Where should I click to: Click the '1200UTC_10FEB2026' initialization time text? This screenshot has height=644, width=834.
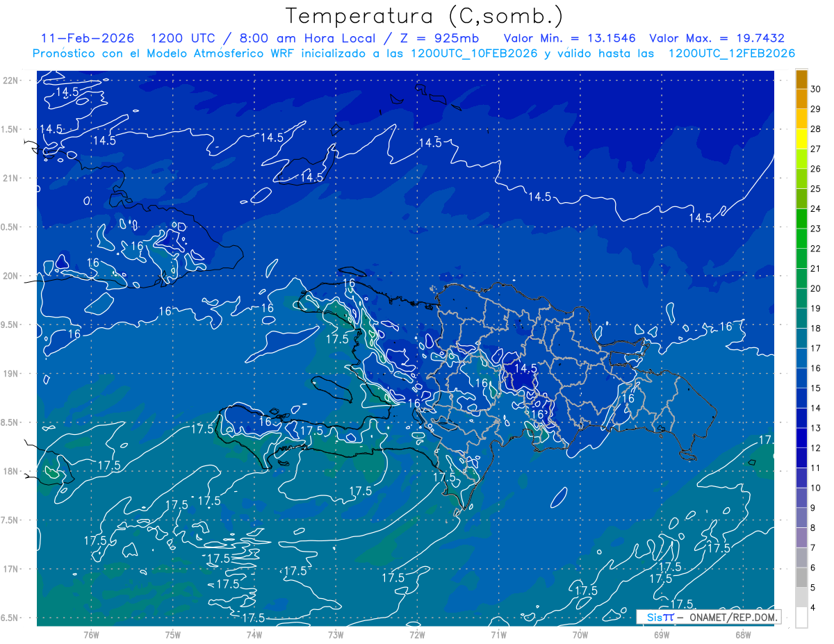click(x=475, y=53)
